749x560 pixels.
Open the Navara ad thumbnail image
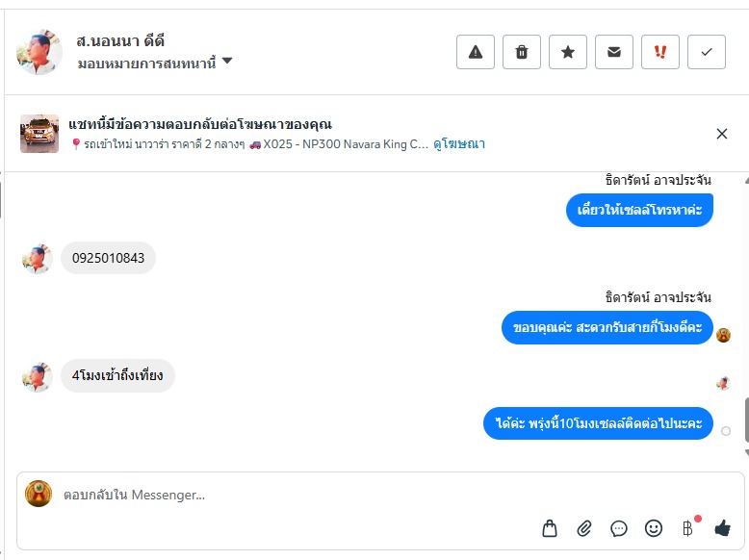[x=39, y=134]
